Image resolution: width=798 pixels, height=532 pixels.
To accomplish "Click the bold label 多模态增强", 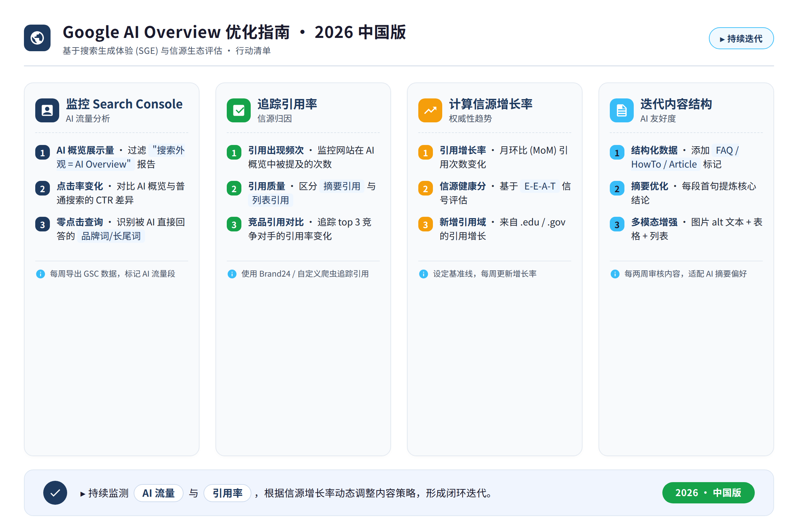I will [654, 222].
